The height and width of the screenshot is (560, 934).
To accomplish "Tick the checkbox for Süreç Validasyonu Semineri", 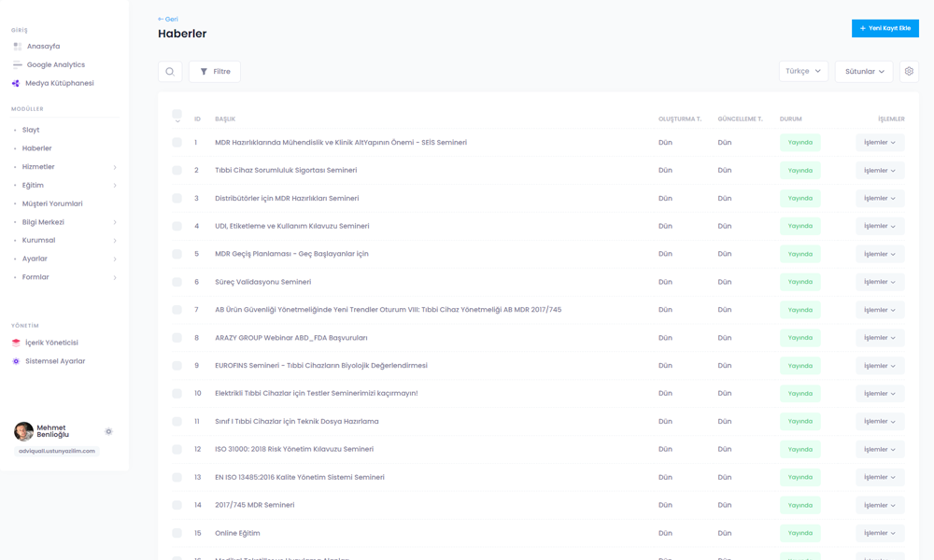I will [177, 282].
